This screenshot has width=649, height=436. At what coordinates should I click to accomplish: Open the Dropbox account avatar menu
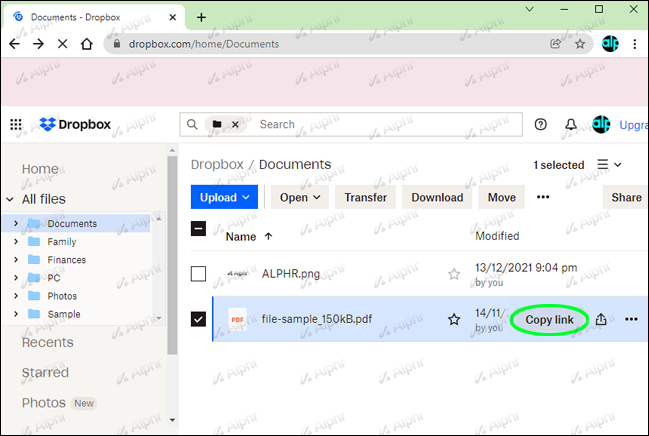(601, 124)
